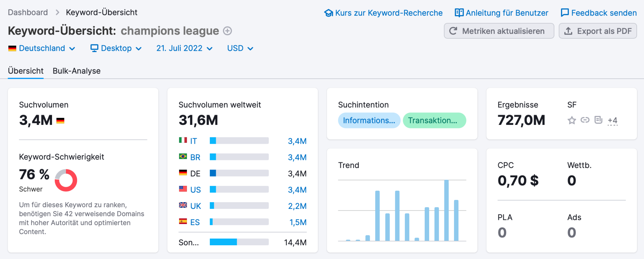Click the news SERP feature icon
This screenshot has width=644, height=259.
(x=598, y=120)
